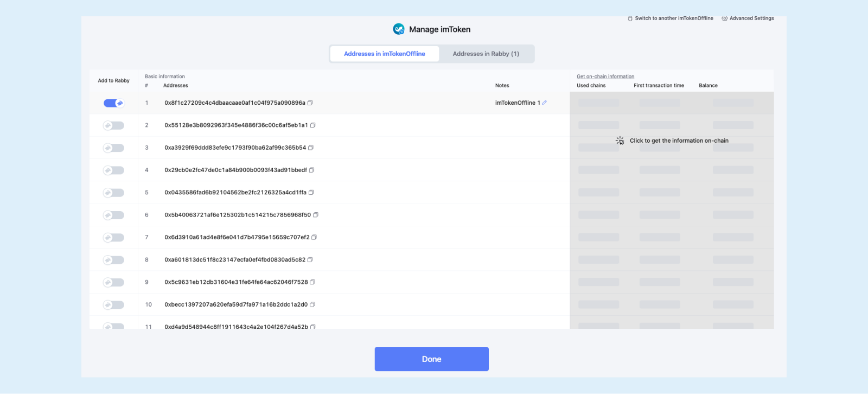Copy address 0xbecc1397207a620efa59d7fa971a16b2ddc1a2d0
868x394 pixels.
[312, 304]
